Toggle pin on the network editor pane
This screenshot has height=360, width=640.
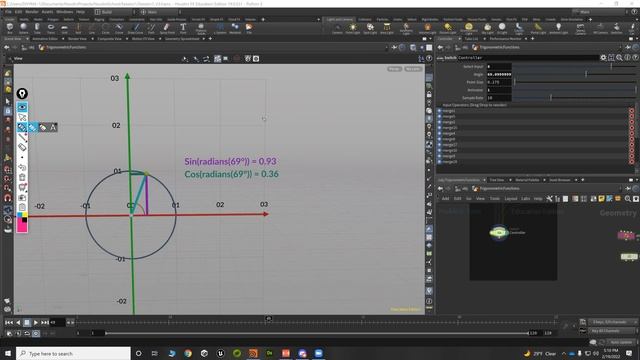point(628,189)
